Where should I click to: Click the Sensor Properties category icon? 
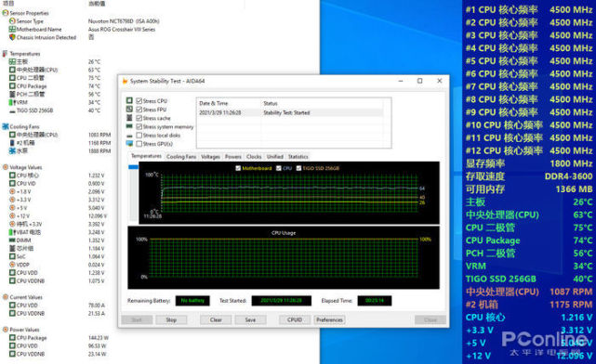coord(6,13)
